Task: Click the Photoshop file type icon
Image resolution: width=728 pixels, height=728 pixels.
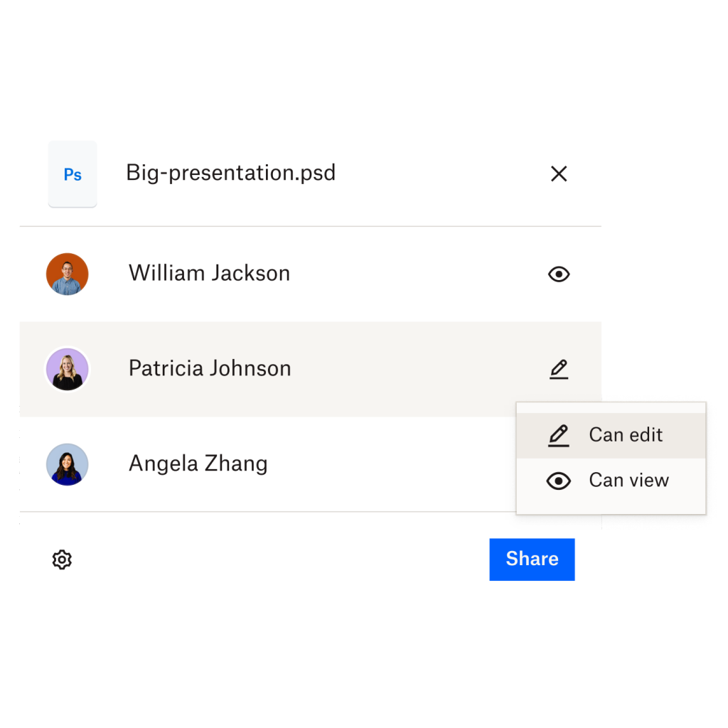Action: [73, 174]
